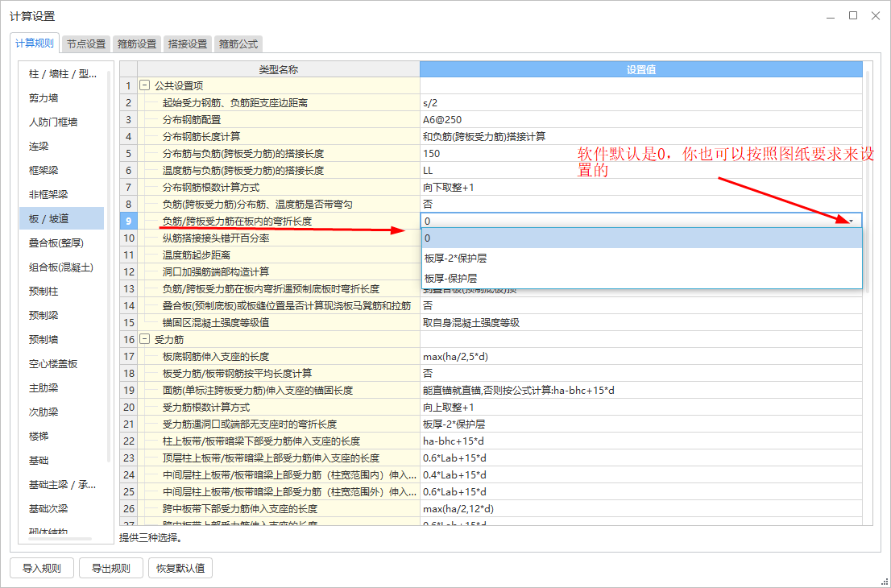Choose option 0 in the dropdown list
Viewport: 891px width, 588px height.
click(641, 238)
